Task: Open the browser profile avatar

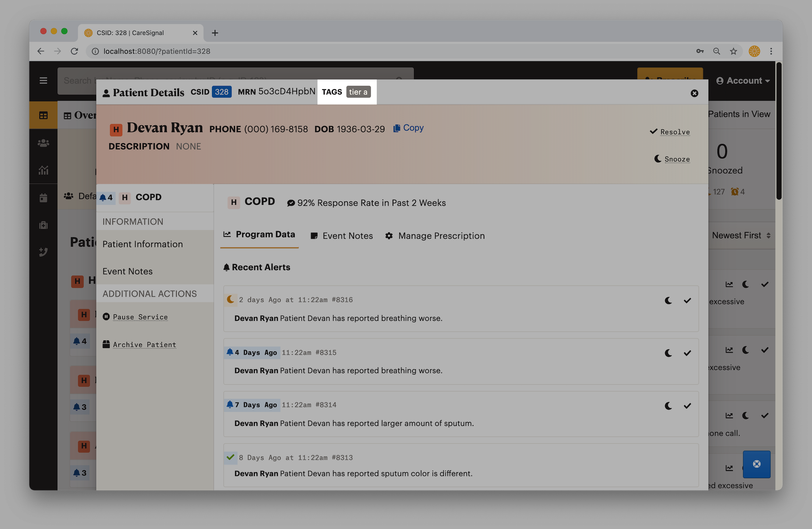Action: [754, 51]
